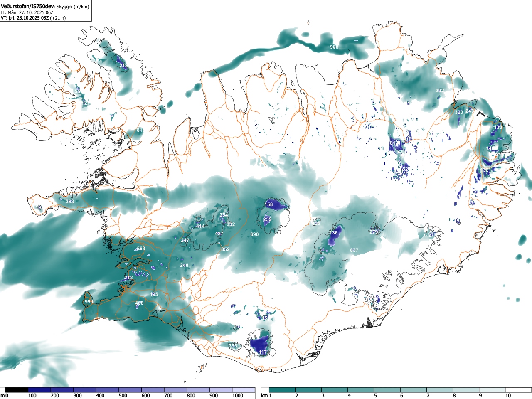Select the '383' value on Snæfellsnes
Viewport: 532px width, 399px height.
pos(70,202)
